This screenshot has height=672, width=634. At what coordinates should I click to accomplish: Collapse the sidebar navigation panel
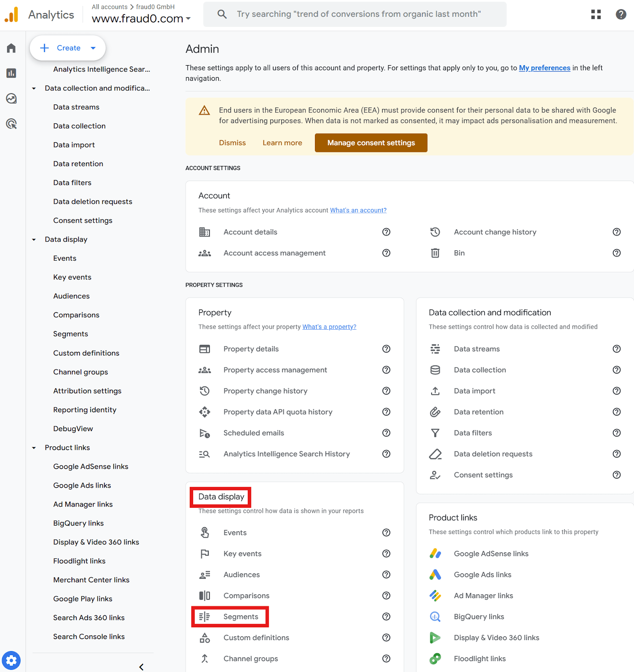pyautogui.click(x=141, y=667)
